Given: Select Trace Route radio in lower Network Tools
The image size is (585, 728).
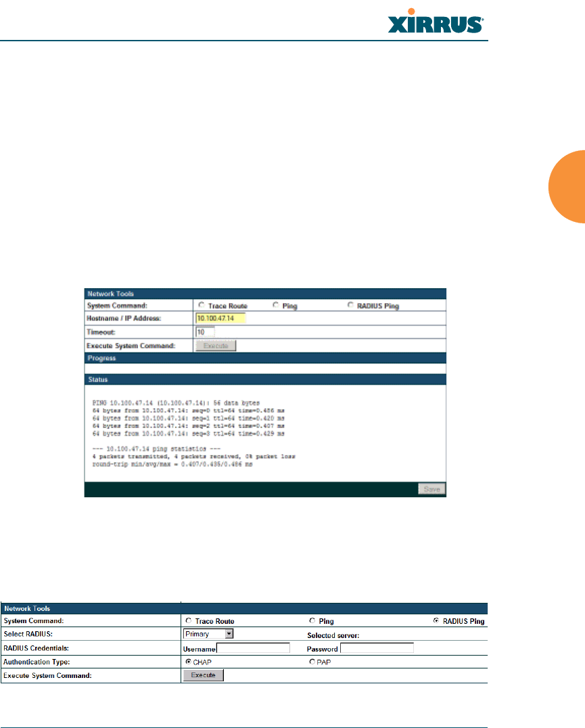Looking at the screenshot, I should [189, 620].
